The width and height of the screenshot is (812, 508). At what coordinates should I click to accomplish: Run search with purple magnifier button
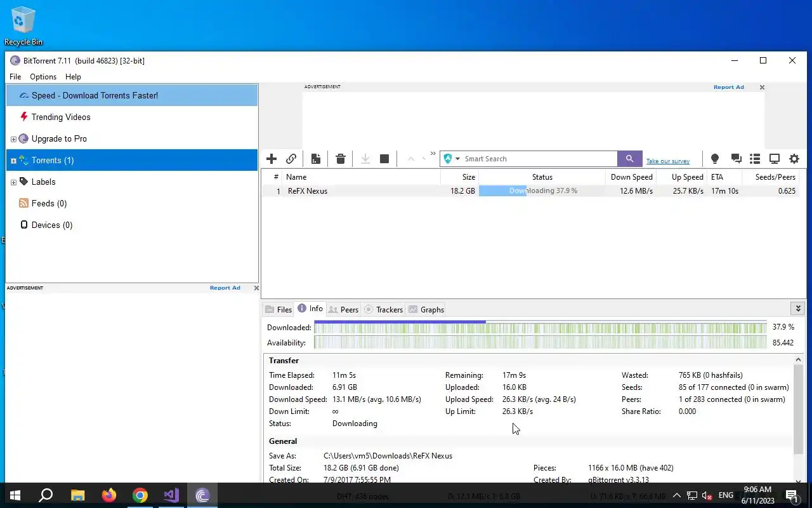point(630,159)
